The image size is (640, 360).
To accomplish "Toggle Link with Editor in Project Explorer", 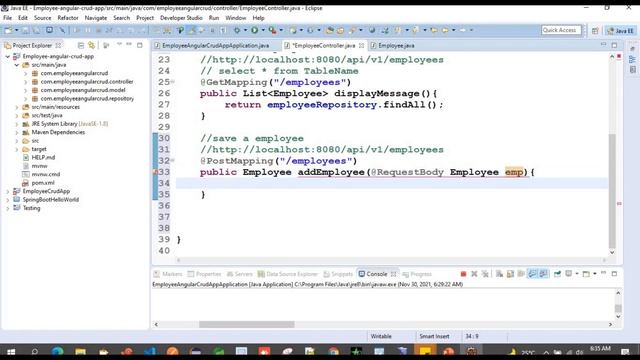I will pyautogui.click(x=91, y=45).
